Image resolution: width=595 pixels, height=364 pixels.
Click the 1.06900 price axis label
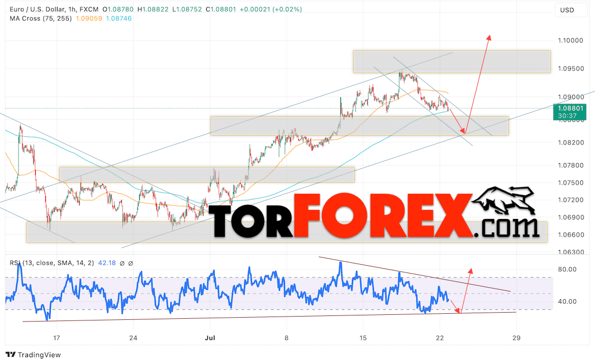(570, 217)
